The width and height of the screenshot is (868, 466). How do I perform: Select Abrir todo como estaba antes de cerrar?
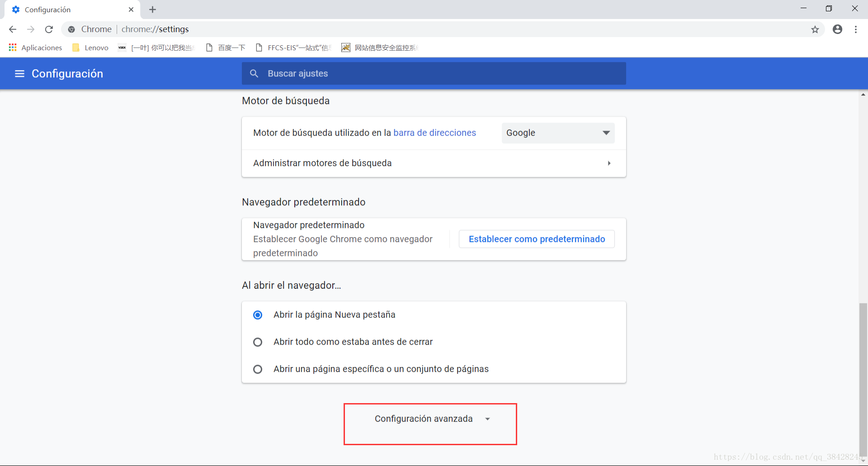point(258,342)
